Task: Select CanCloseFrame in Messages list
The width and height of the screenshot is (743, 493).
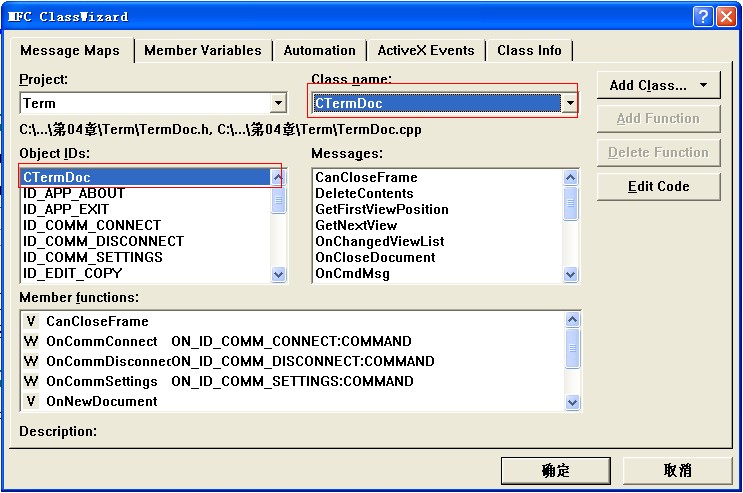Action: [438, 177]
